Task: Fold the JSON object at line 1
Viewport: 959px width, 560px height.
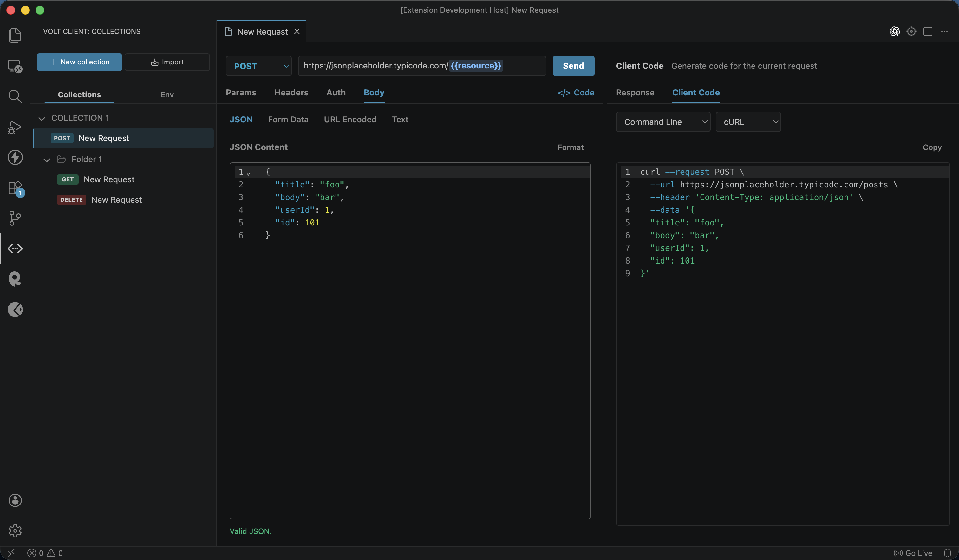Action: pos(248,173)
